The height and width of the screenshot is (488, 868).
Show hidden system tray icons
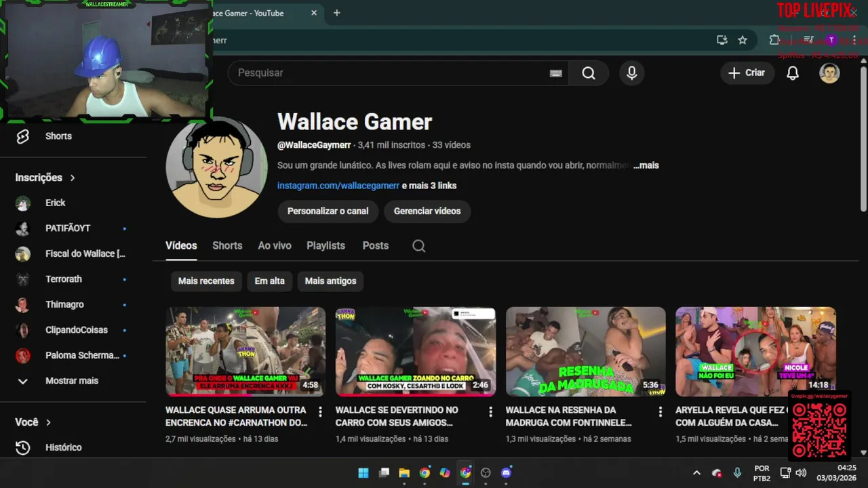(696, 473)
